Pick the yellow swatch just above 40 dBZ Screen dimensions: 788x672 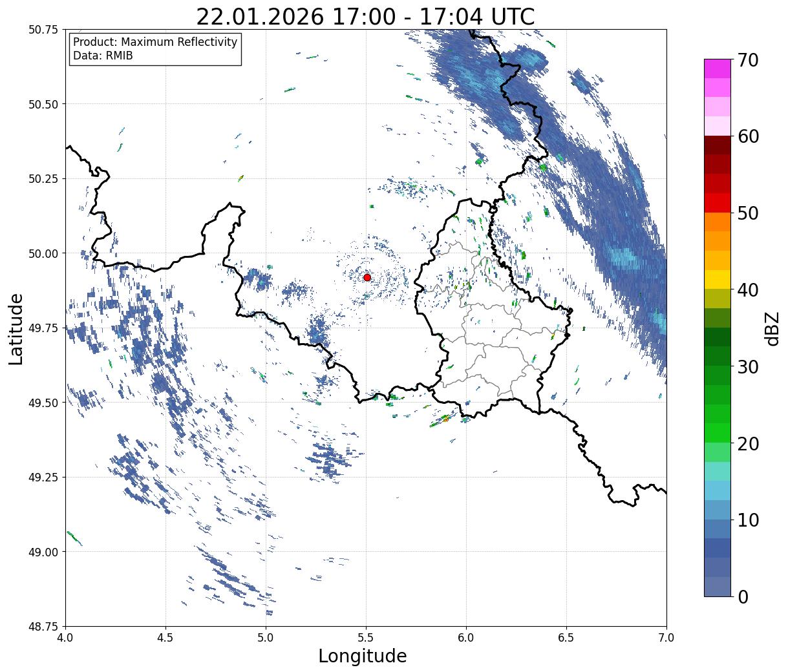(x=718, y=279)
